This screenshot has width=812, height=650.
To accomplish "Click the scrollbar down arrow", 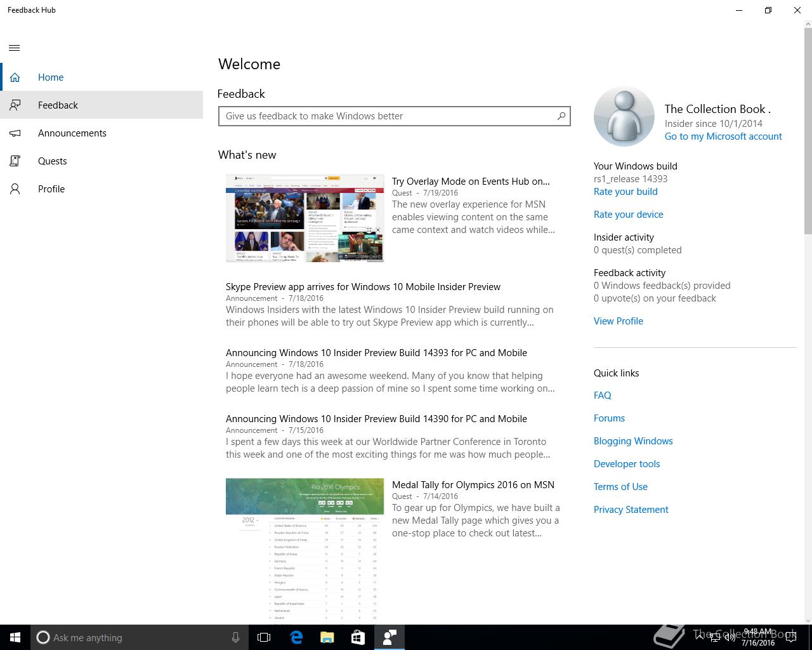I will point(808,620).
